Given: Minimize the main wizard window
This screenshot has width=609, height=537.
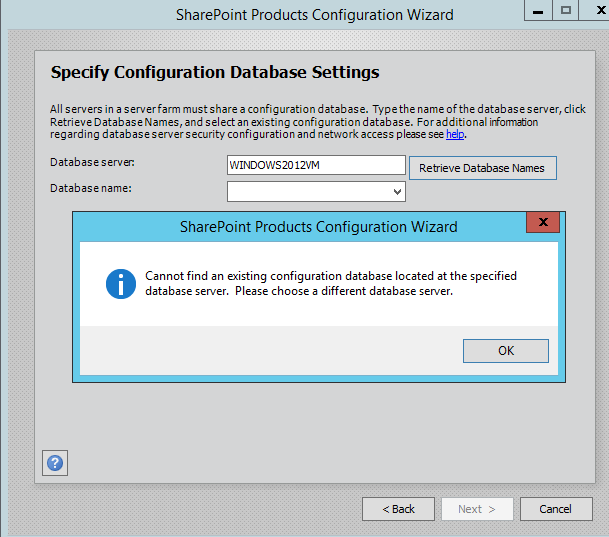Looking at the screenshot, I should (x=538, y=10).
